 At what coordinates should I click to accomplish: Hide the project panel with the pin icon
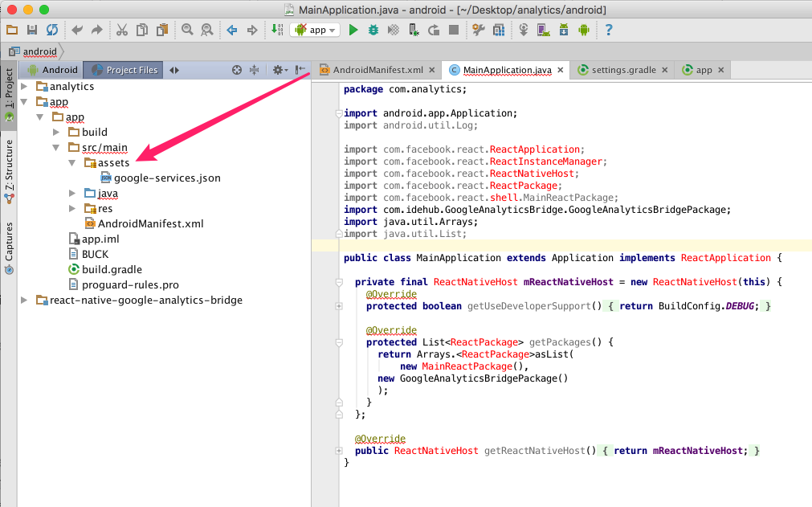click(x=300, y=70)
